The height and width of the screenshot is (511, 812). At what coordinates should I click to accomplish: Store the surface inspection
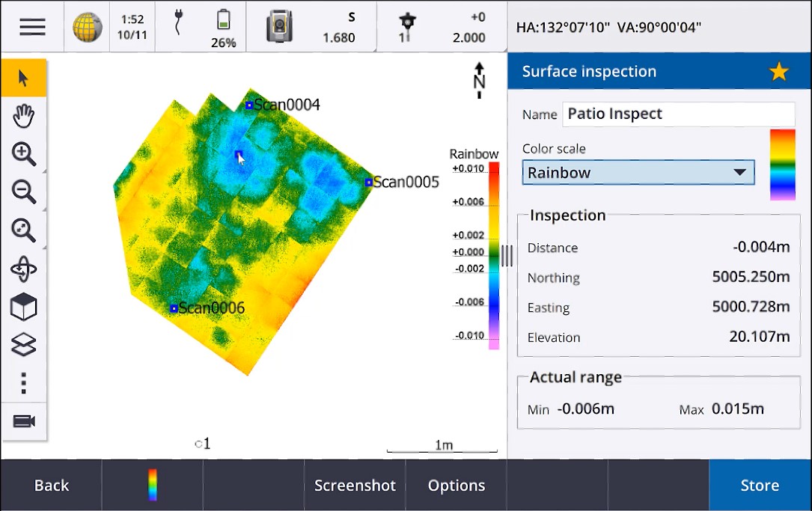tap(760, 485)
